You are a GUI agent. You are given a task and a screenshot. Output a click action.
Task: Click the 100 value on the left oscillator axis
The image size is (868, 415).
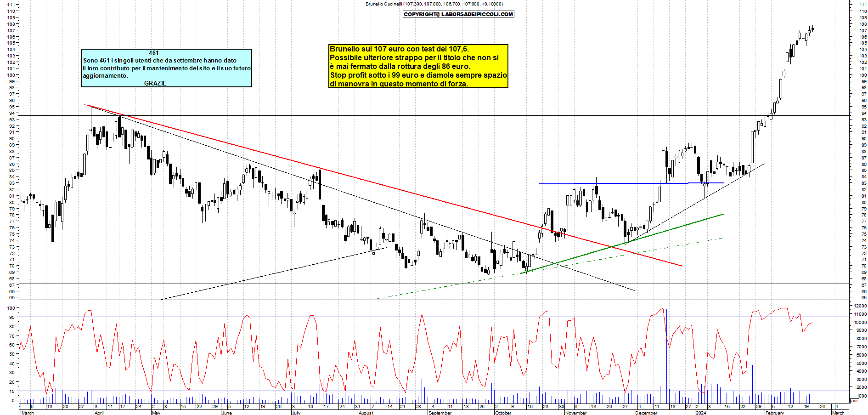(x=12, y=307)
